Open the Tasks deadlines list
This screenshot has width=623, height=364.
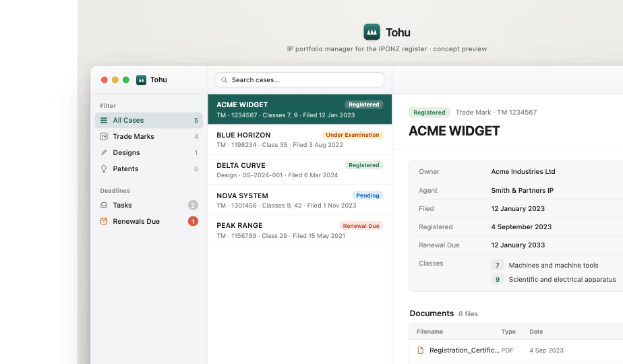point(148,205)
